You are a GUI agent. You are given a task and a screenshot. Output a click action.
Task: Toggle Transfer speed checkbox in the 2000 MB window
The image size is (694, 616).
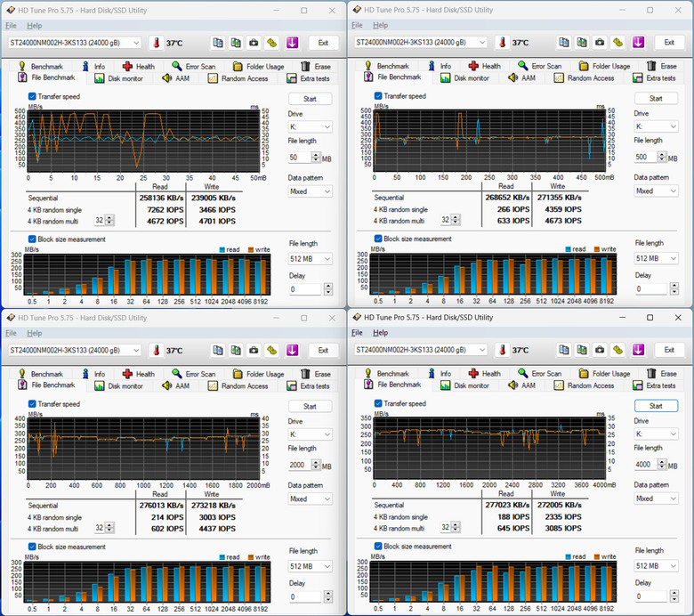click(32, 404)
